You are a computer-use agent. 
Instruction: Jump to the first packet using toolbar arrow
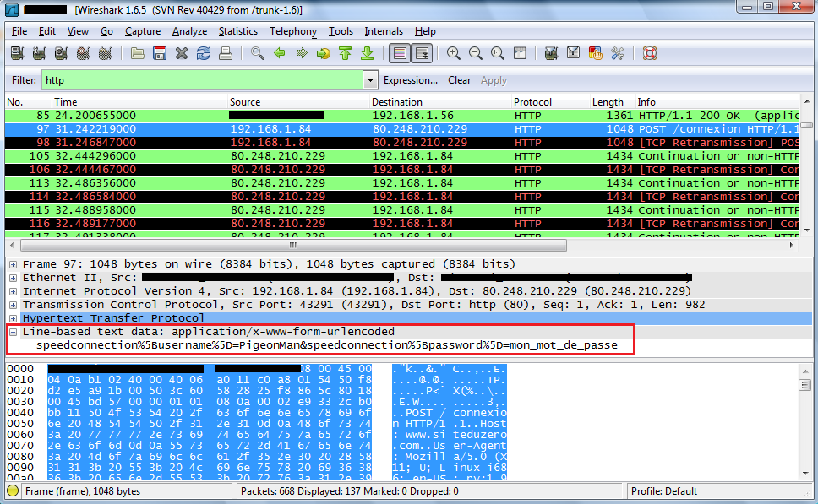(345, 53)
